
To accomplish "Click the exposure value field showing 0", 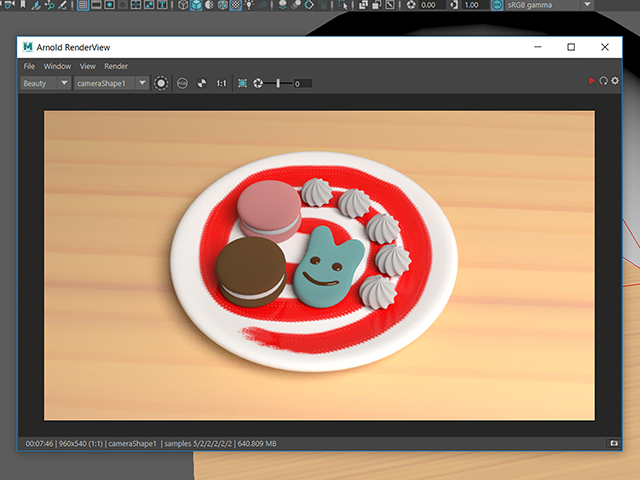I will [303, 84].
